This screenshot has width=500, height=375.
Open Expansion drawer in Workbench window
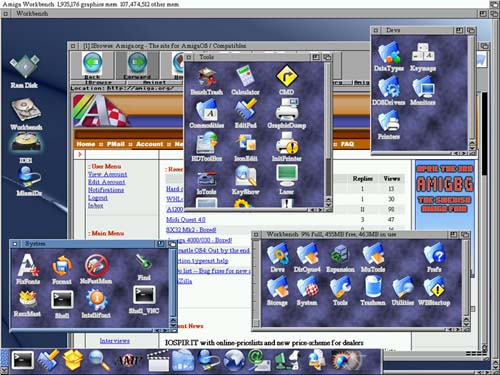click(340, 259)
